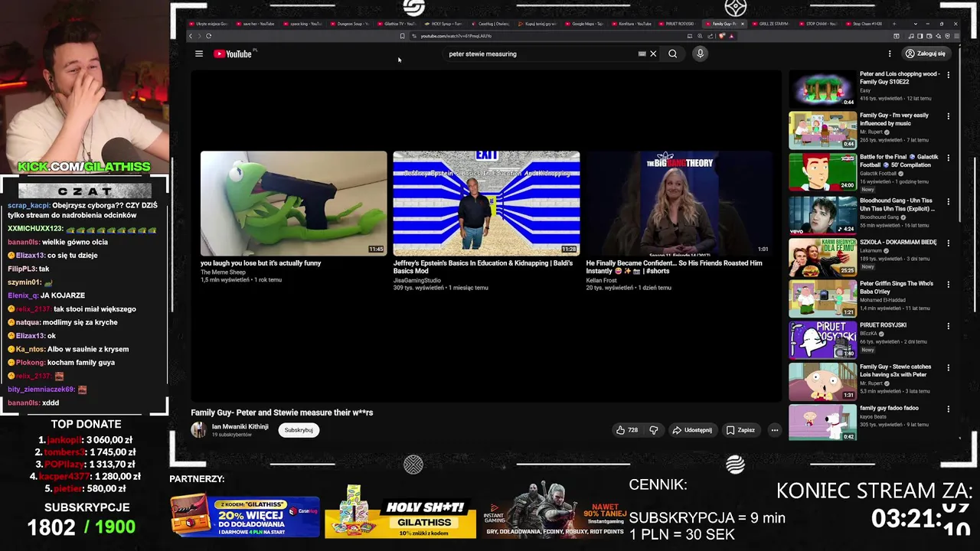Click the Casehug partner banner
This screenshot has height=551, width=980.
pyautogui.click(x=245, y=514)
